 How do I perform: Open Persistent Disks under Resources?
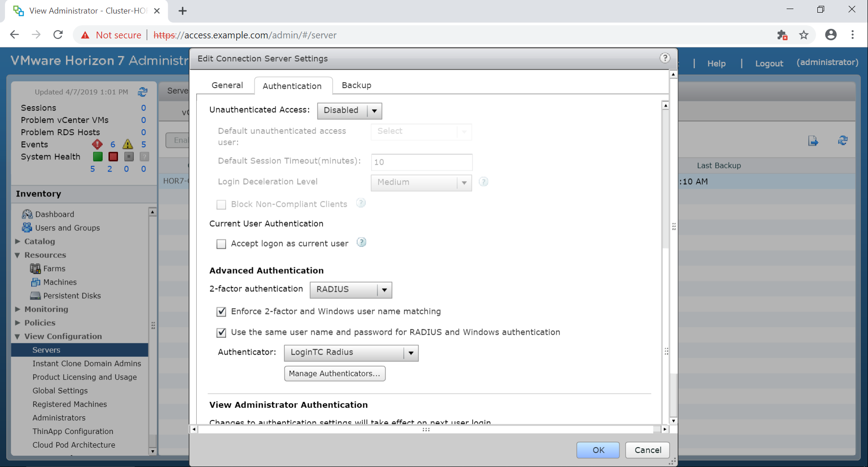[x=72, y=295]
